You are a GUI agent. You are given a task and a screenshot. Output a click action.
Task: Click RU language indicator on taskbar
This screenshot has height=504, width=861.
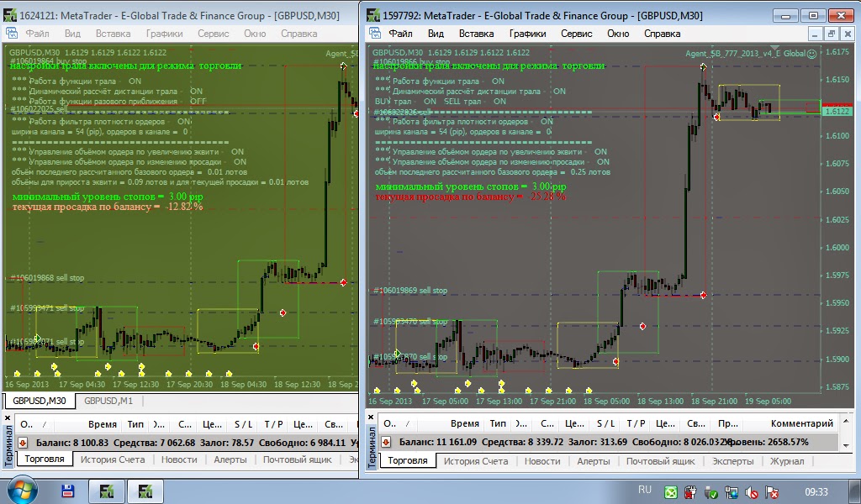[645, 490]
